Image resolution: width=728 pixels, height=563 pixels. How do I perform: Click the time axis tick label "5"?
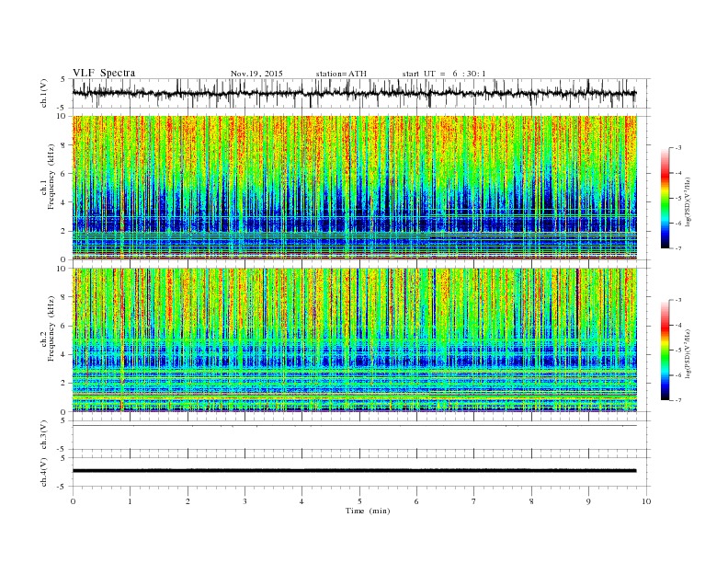coord(359,501)
